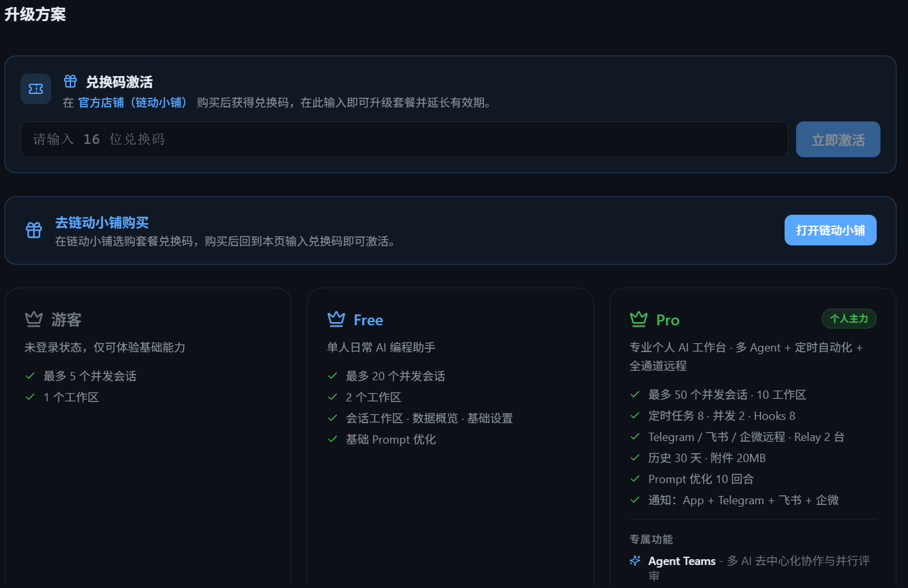This screenshot has height=588, width=908.
Task: Click checkmark beside 会话工作区 · 数据概览
Action: [x=333, y=418]
